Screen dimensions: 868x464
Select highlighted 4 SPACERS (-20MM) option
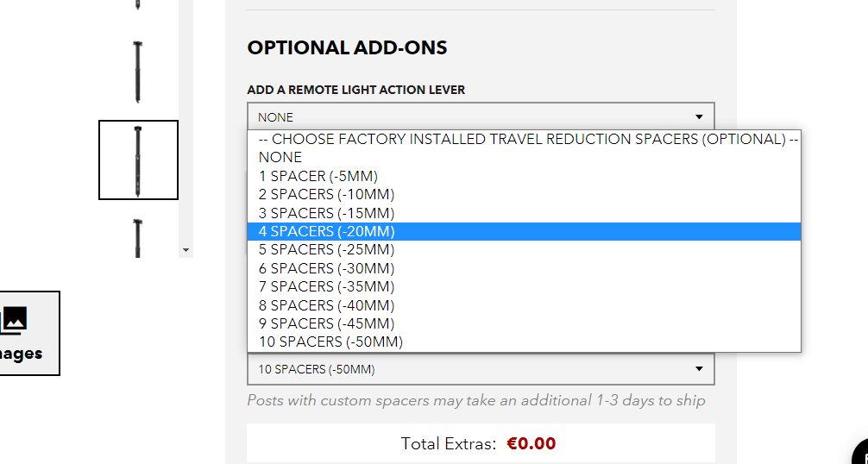[326, 231]
